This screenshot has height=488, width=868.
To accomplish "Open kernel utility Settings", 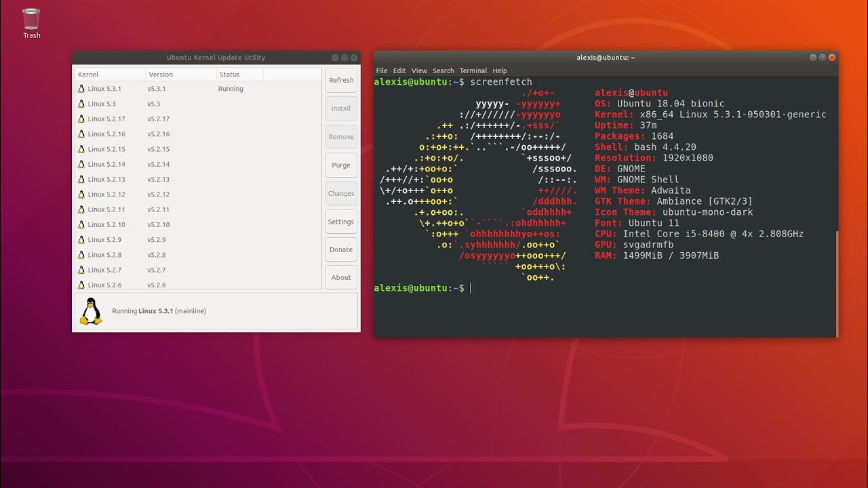I will [341, 222].
